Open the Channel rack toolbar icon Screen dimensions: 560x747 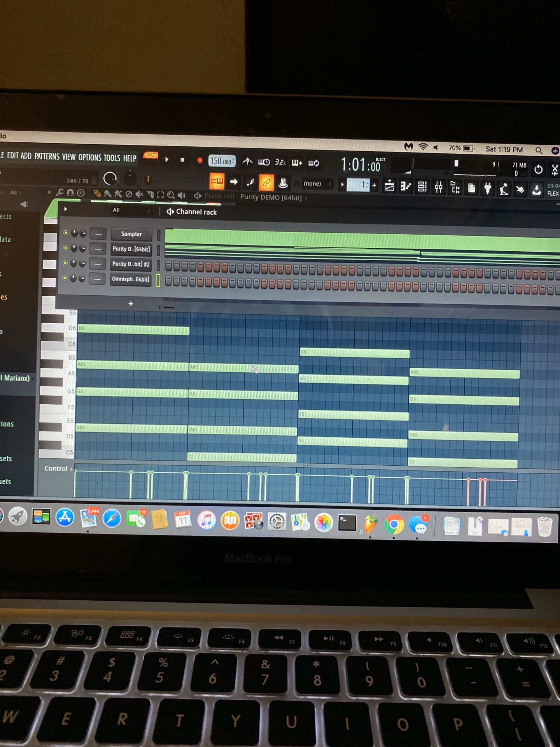[x=422, y=187]
